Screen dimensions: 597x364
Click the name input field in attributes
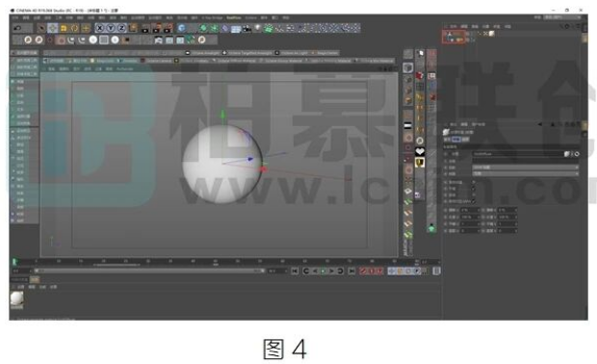[518, 154]
